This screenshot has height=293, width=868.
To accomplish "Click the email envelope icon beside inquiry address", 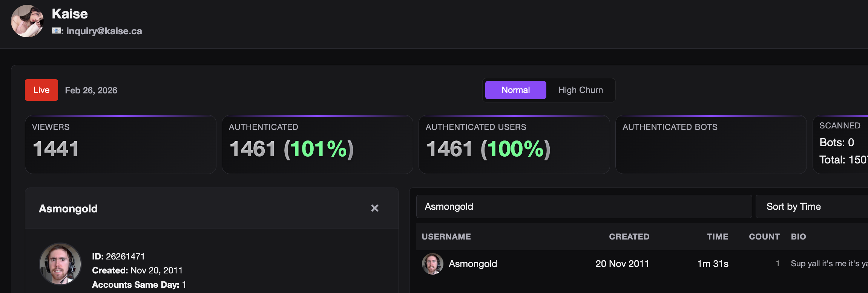I will (x=56, y=31).
